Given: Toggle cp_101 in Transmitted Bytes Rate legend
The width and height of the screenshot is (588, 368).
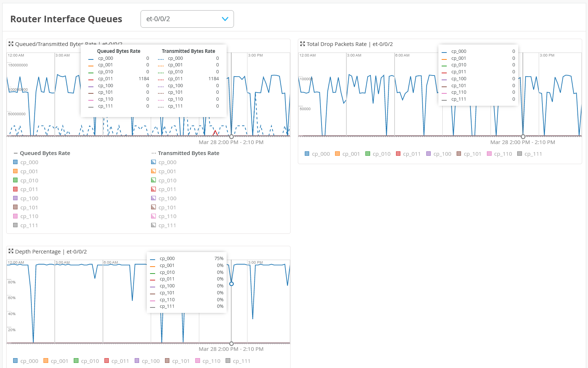Looking at the screenshot, I should [164, 208].
